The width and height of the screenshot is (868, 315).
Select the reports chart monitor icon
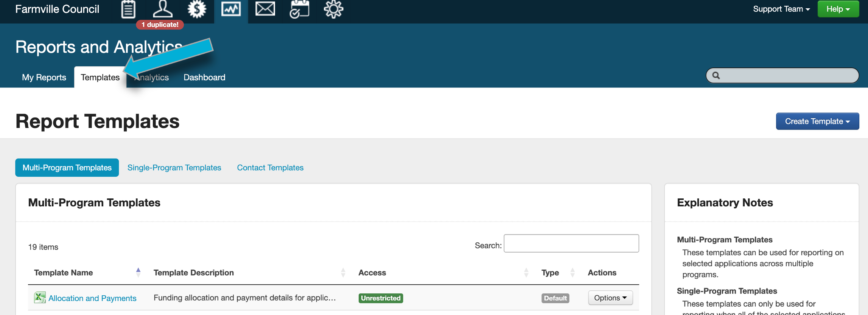click(x=231, y=9)
